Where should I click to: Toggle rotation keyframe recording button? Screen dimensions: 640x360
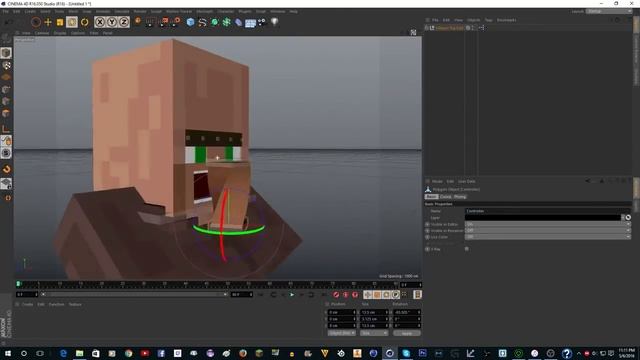point(386,294)
